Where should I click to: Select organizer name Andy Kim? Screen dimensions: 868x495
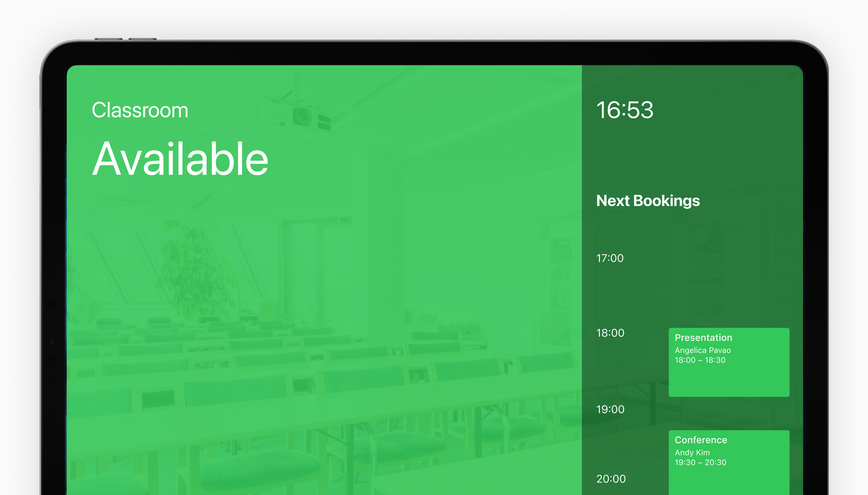tap(692, 452)
